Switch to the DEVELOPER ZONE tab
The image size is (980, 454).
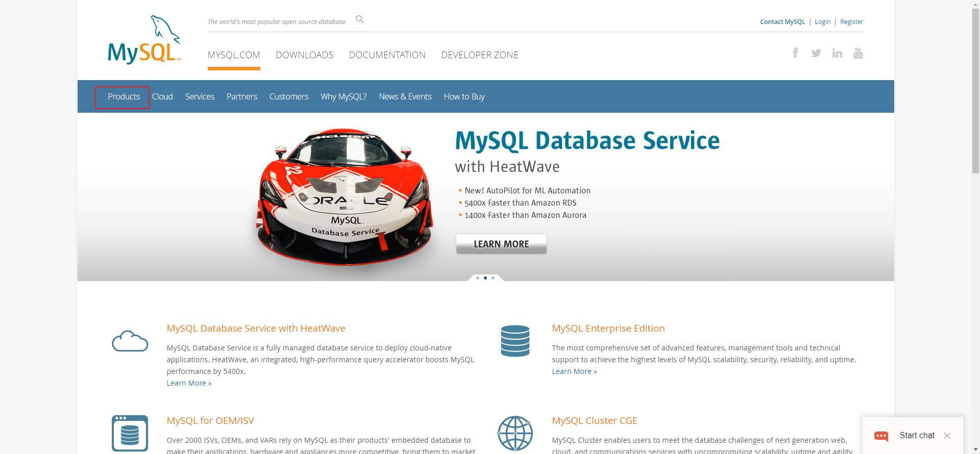click(480, 55)
